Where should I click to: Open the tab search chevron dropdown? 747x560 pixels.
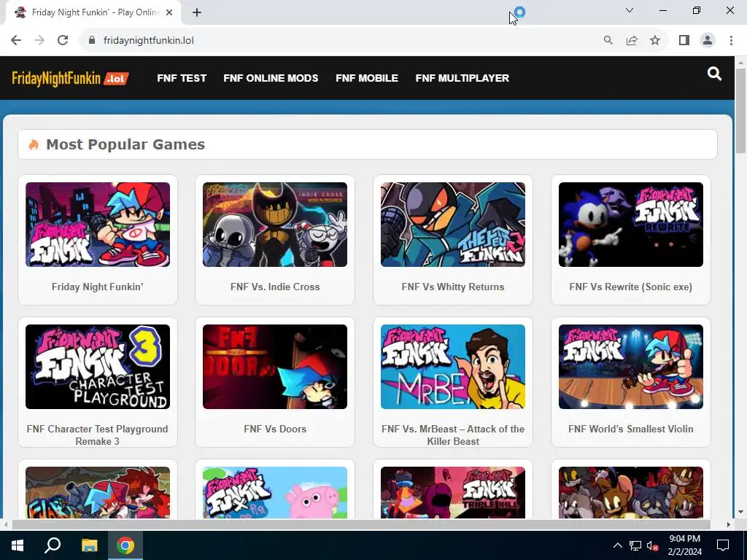(x=630, y=10)
